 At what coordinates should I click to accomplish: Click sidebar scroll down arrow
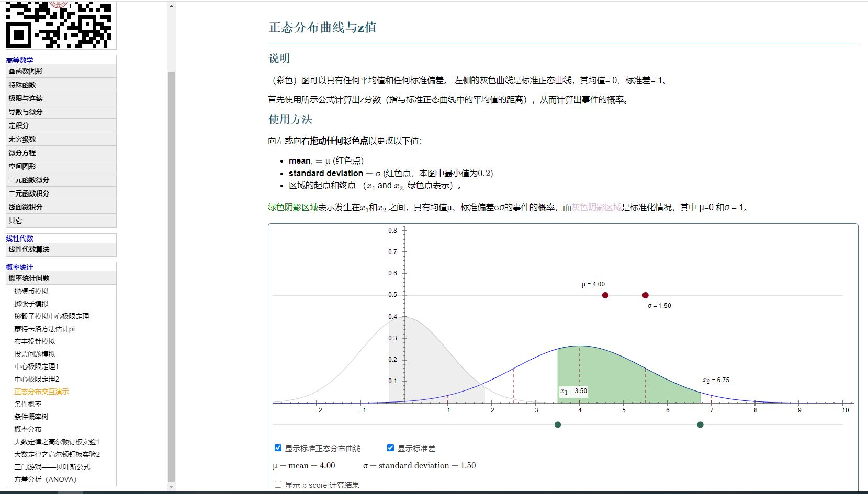point(171,486)
